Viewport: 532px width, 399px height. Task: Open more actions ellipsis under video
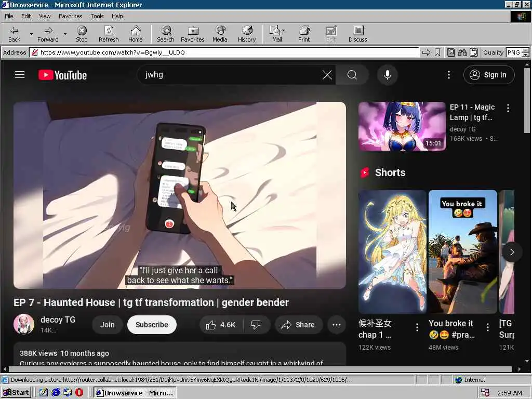[x=337, y=325]
